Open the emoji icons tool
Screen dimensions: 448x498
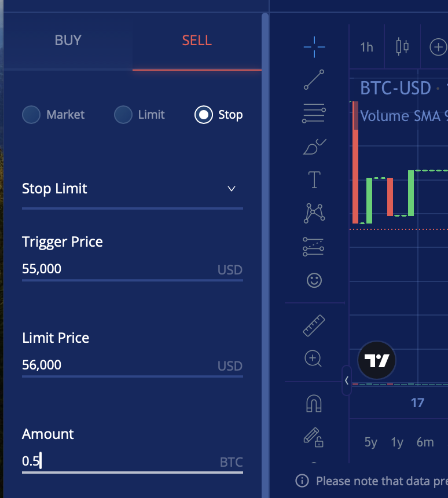coord(314,280)
